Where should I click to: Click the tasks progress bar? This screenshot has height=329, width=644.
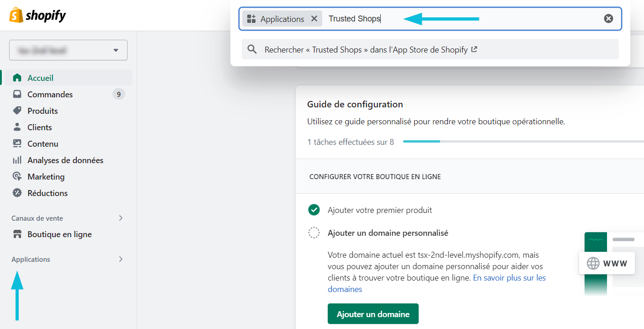click(523, 142)
